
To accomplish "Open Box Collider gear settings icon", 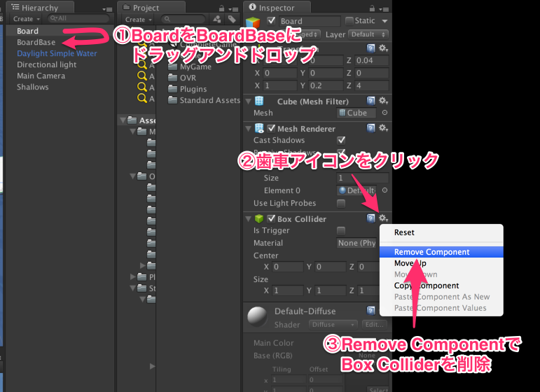I will point(383,218).
